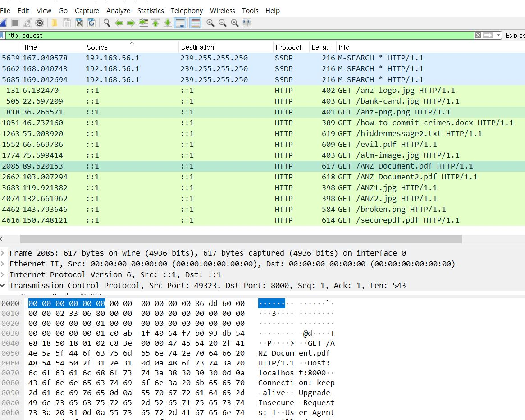Sort by Info column header

click(430, 47)
